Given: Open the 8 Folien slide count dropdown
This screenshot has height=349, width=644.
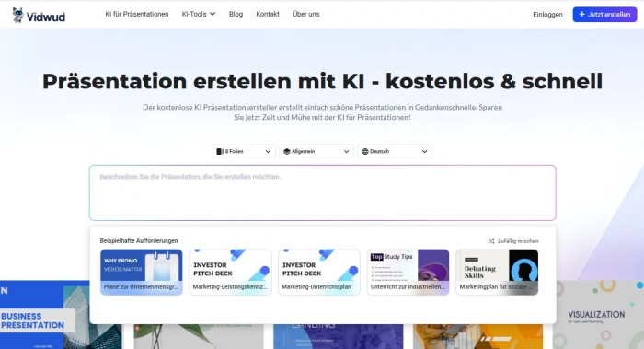Looking at the screenshot, I should pyautogui.click(x=244, y=151).
